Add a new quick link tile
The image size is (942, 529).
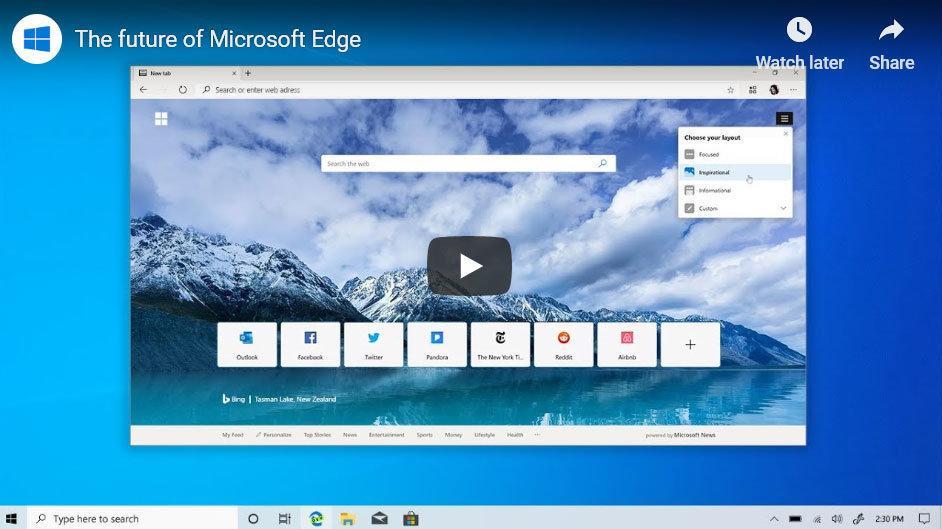tap(690, 345)
